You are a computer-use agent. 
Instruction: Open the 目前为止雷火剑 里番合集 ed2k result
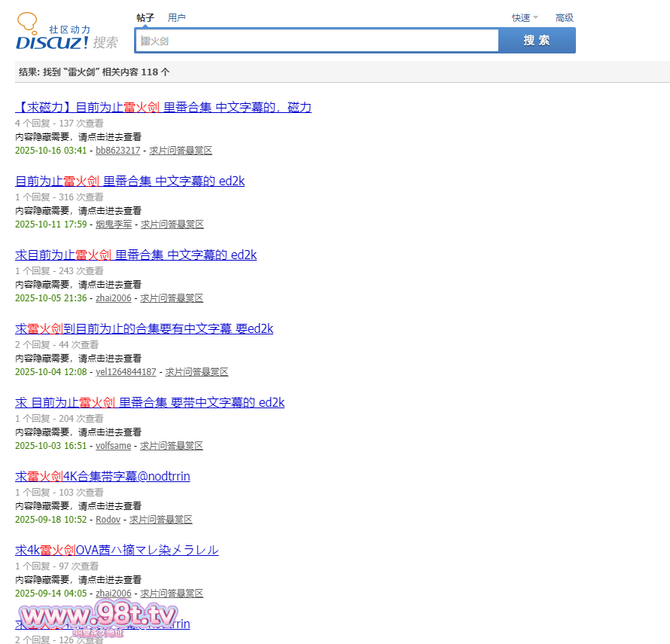129,182
